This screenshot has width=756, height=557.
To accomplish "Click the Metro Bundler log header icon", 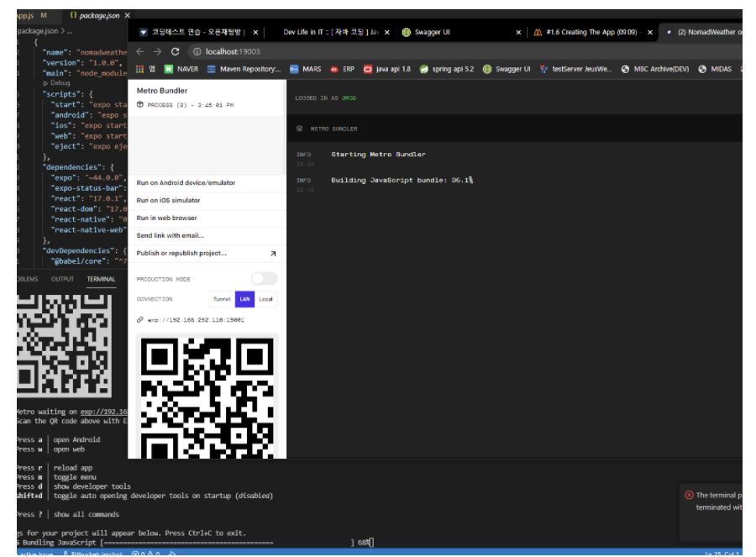I will [x=299, y=129].
